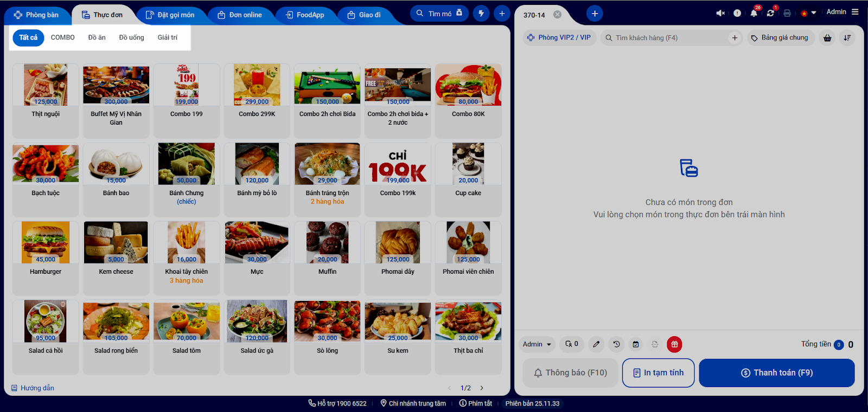
Task: Click the split order icon
Action: tap(655, 344)
